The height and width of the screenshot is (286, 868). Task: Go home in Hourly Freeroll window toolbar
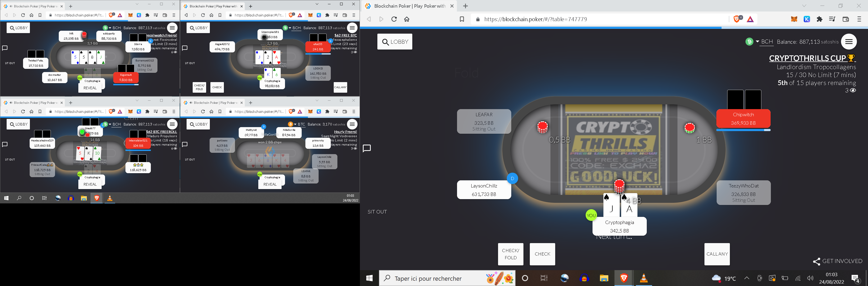click(x=211, y=112)
